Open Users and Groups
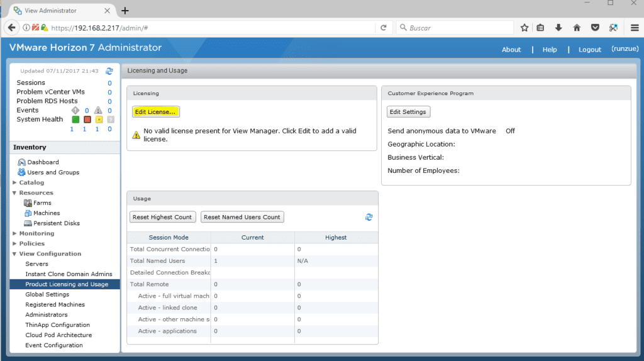Viewport: 644px width, 361px height. pos(53,172)
